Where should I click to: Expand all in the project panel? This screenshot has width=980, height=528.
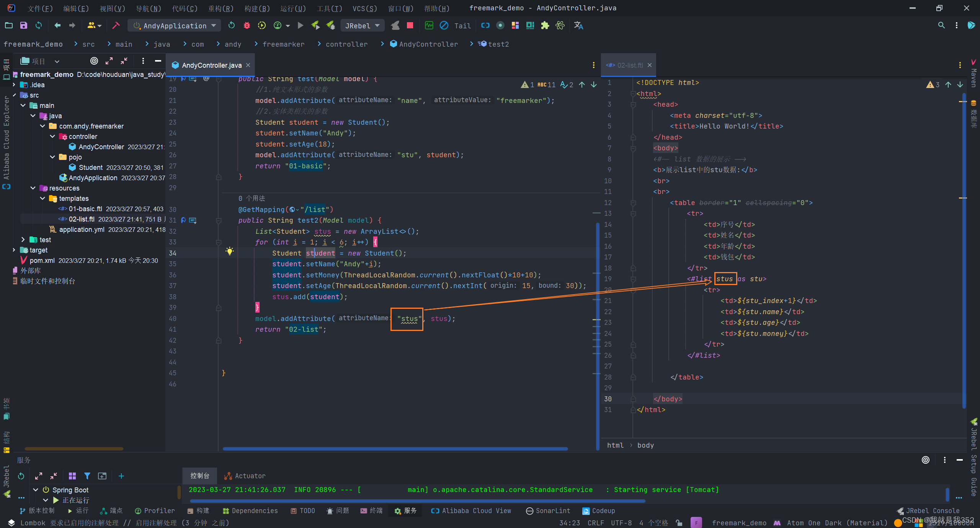109,61
